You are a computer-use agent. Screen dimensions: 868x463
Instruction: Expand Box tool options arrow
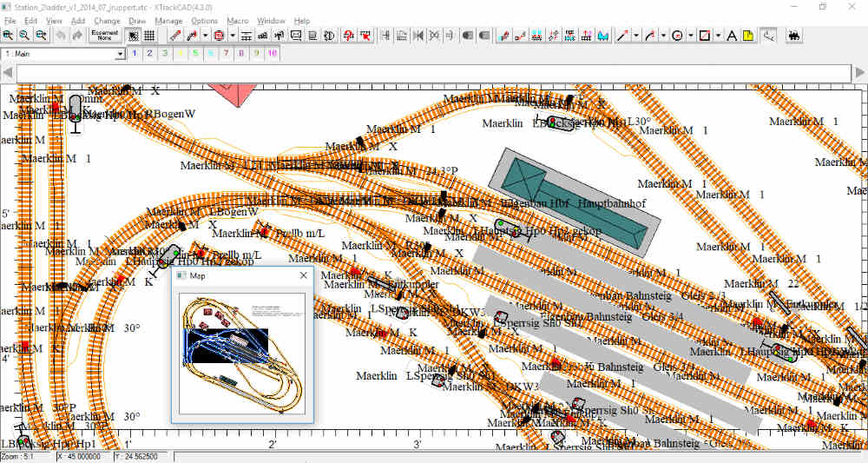(x=718, y=36)
